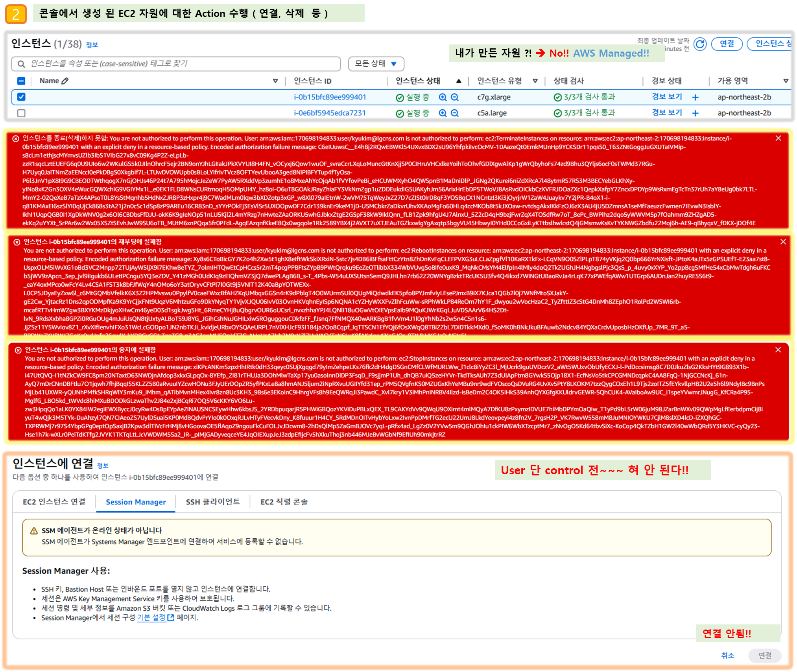Zoom out on second instance status
This screenshot has height=672, width=797.
point(455,113)
